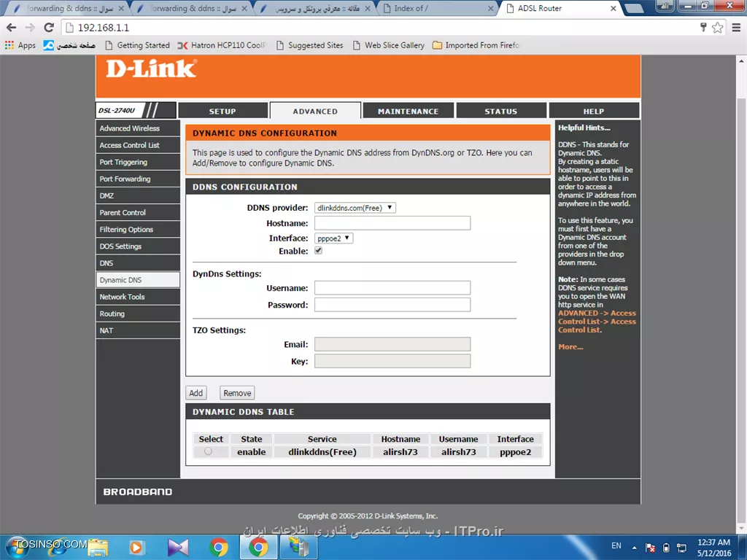Click the D-Link logo
This screenshot has height=560, width=747.
(x=151, y=69)
